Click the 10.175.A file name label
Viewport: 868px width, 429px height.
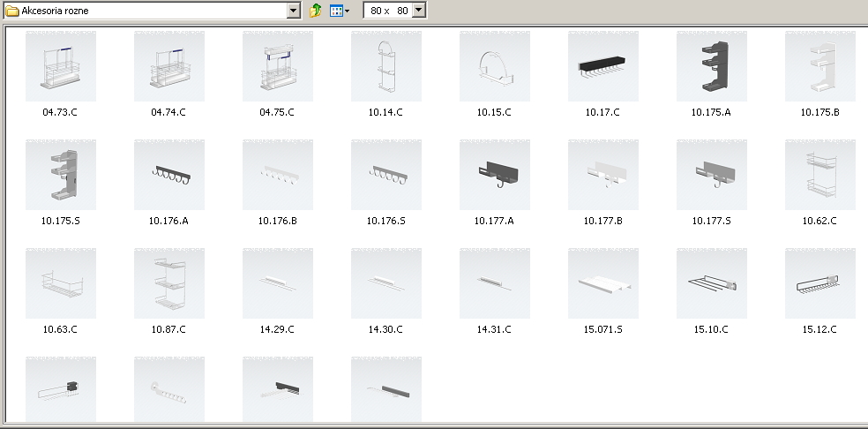click(x=711, y=112)
